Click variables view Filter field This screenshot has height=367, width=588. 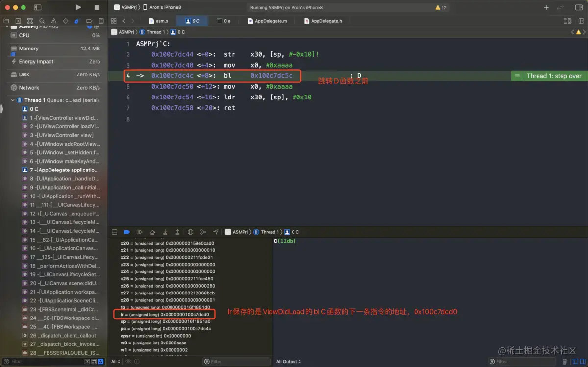pos(237,362)
